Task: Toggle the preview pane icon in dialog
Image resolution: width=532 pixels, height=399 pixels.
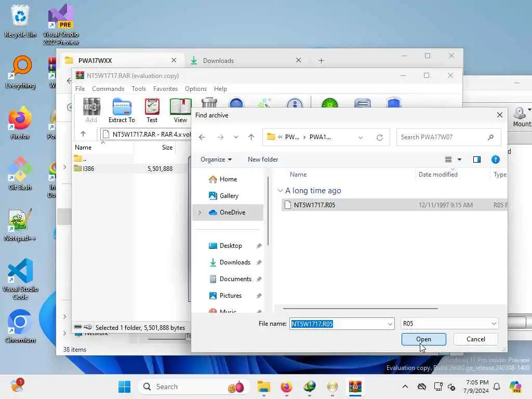Action: tap(477, 159)
